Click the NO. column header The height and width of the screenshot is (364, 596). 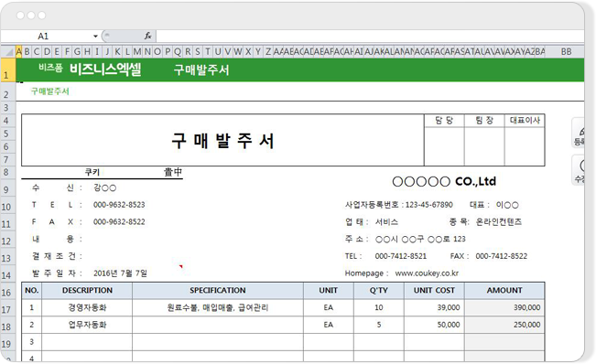31,290
